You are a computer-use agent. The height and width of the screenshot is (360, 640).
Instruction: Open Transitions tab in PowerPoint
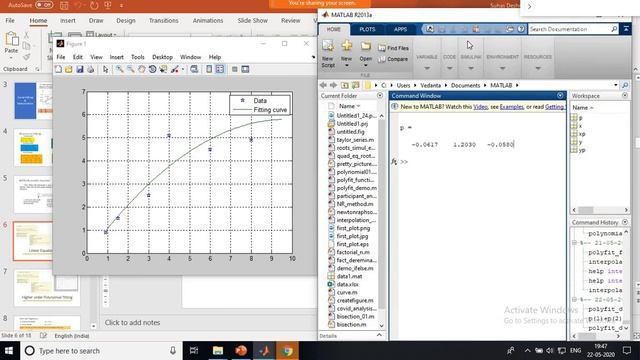click(x=163, y=20)
